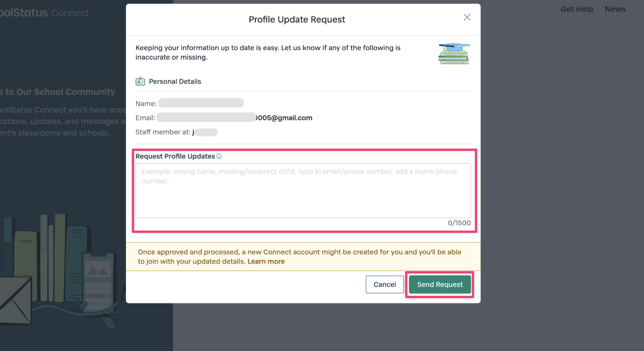644x351 pixels.
Task: Click the Request Profile Updates label
Action: tap(175, 156)
